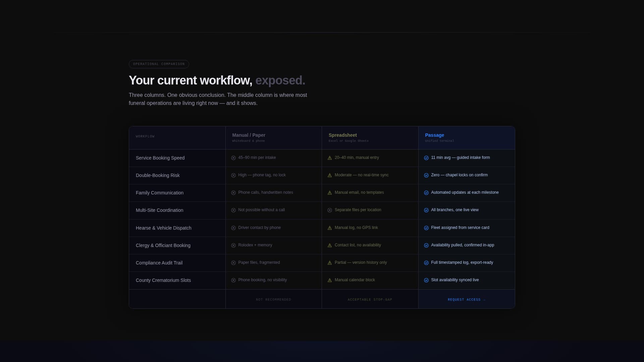Click the 'Request Access →' link
Viewport: 644px width, 362px height.
pyautogui.click(x=467, y=300)
